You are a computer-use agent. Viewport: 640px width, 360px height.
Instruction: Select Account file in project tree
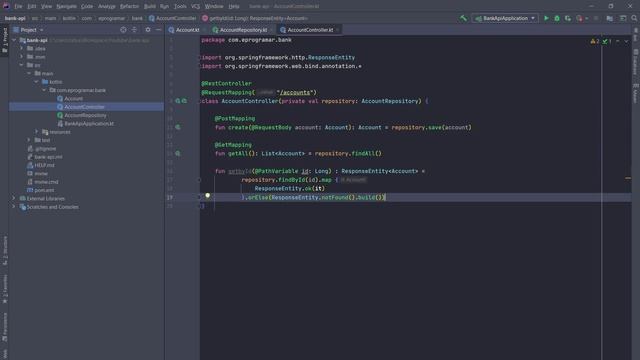73,98
